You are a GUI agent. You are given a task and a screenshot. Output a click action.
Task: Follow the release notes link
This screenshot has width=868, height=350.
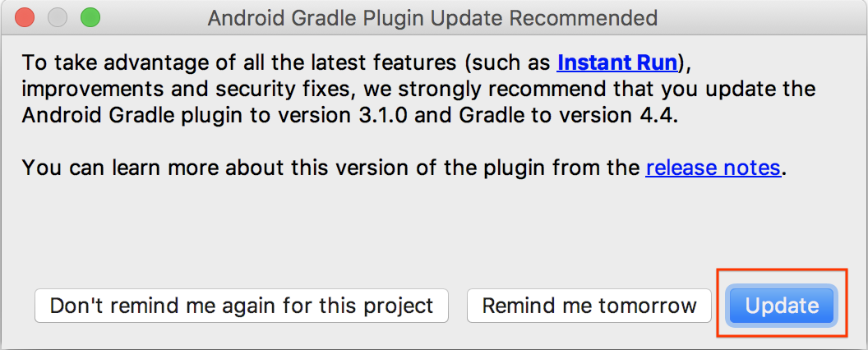click(713, 168)
